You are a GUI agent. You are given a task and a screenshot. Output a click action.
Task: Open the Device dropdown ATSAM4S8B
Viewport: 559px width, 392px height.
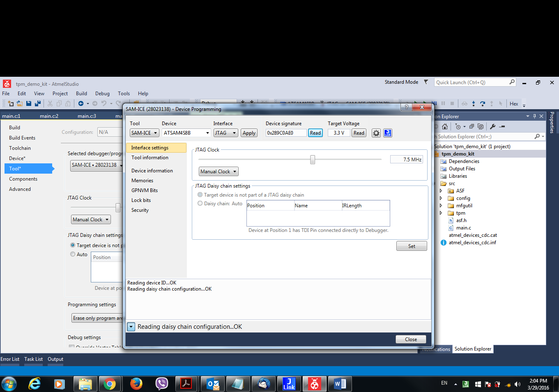(187, 133)
